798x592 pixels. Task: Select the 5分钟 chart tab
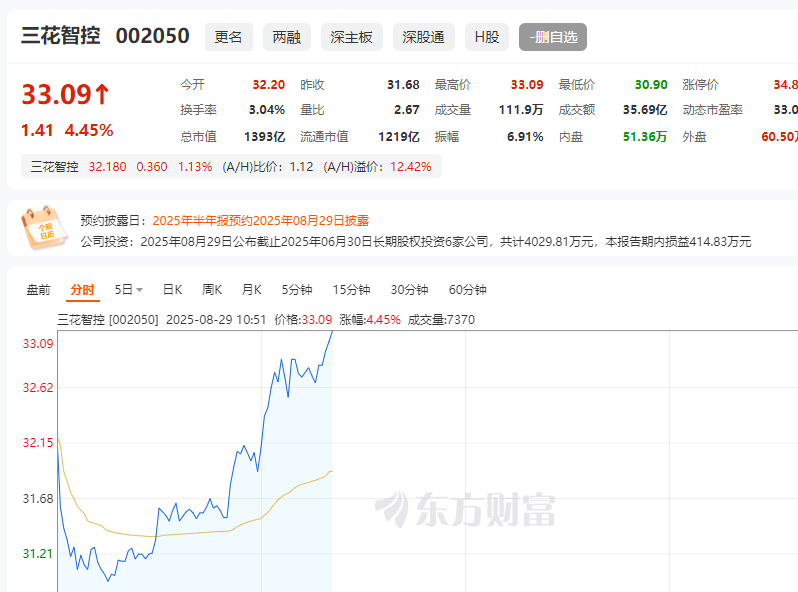[297, 290]
